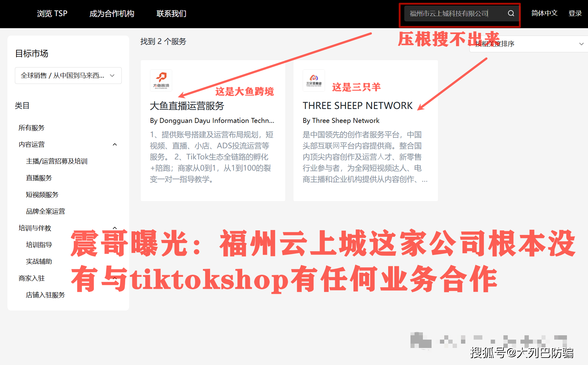Select 主播/运营招募及培训 subcategory
This screenshot has width=588, height=365.
click(57, 161)
